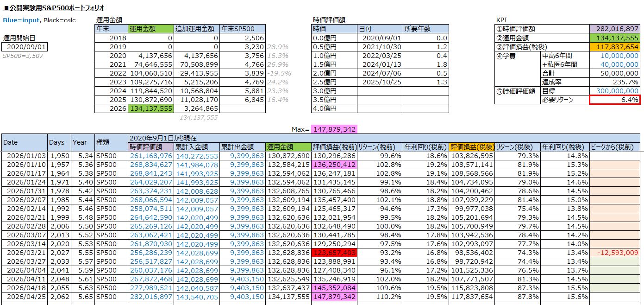The width and height of the screenshot is (644, 305).
Task: Select the 2021 追加運用金額 value 70,508,899
Action: (x=197, y=64)
